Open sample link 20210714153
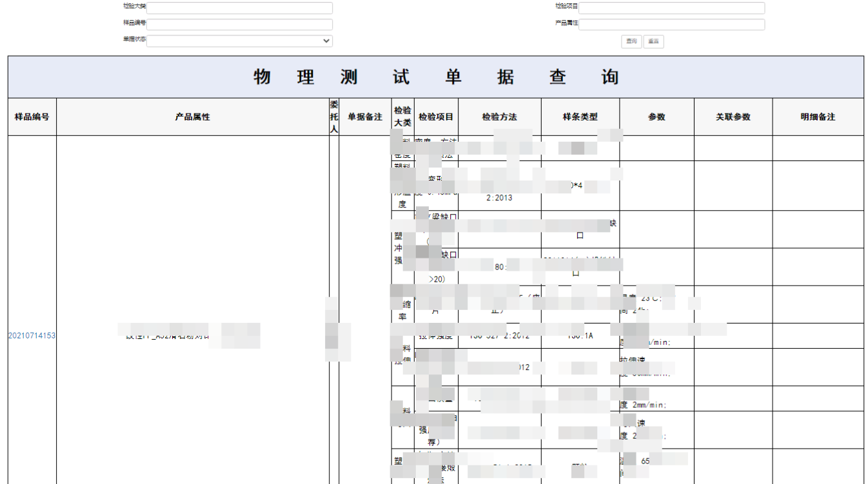The width and height of the screenshot is (868, 484). coord(32,336)
